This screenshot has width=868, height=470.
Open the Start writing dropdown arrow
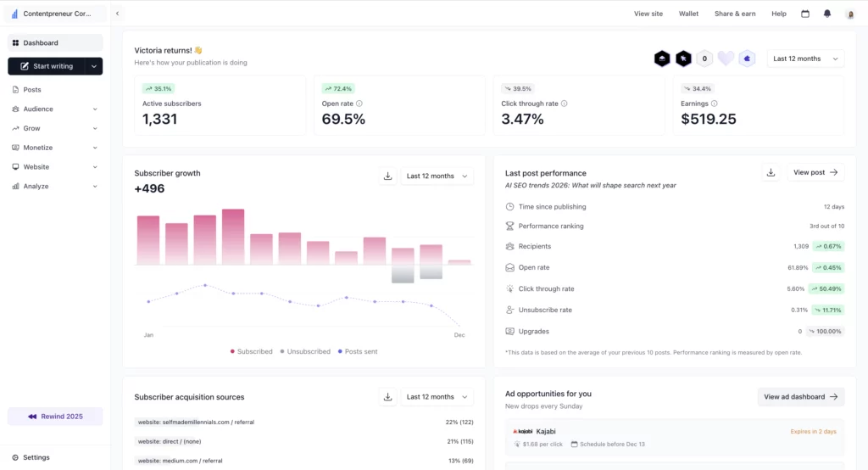pos(93,66)
